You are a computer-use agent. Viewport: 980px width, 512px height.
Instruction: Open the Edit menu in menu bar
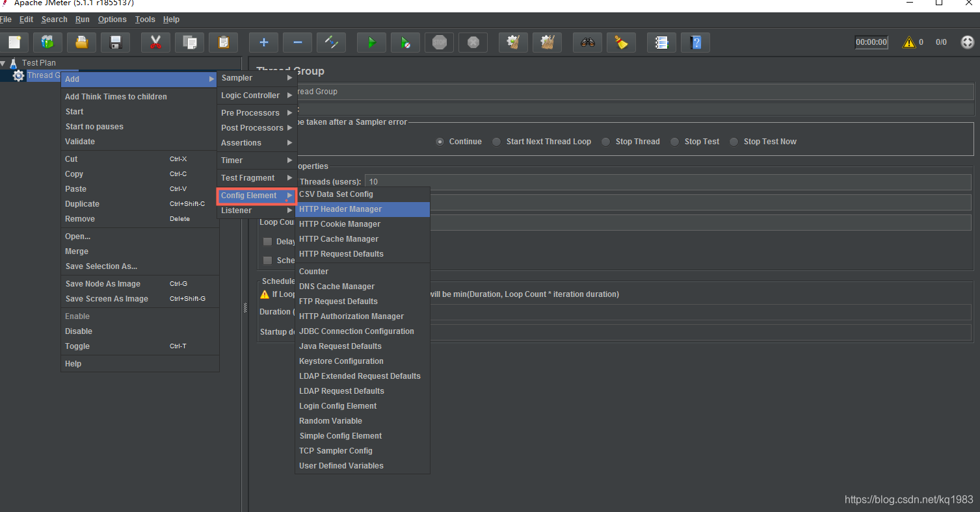(x=26, y=19)
